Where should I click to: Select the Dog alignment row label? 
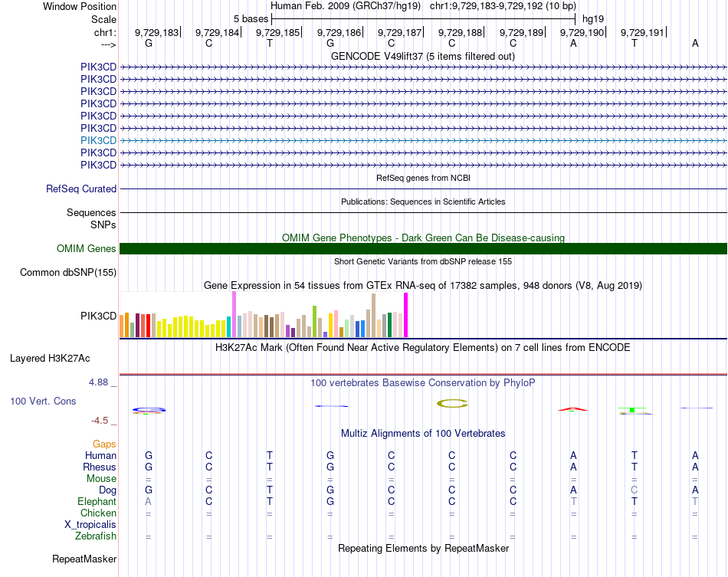pos(108,490)
